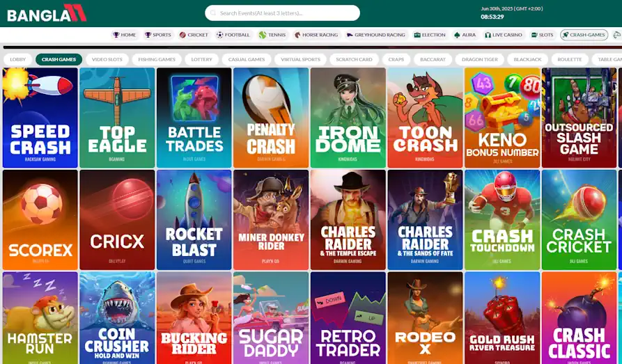Launch the Rocket Blast game tile
The width and height of the screenshot is (622, 364).
pyautogui.click(x=194, y=220)
